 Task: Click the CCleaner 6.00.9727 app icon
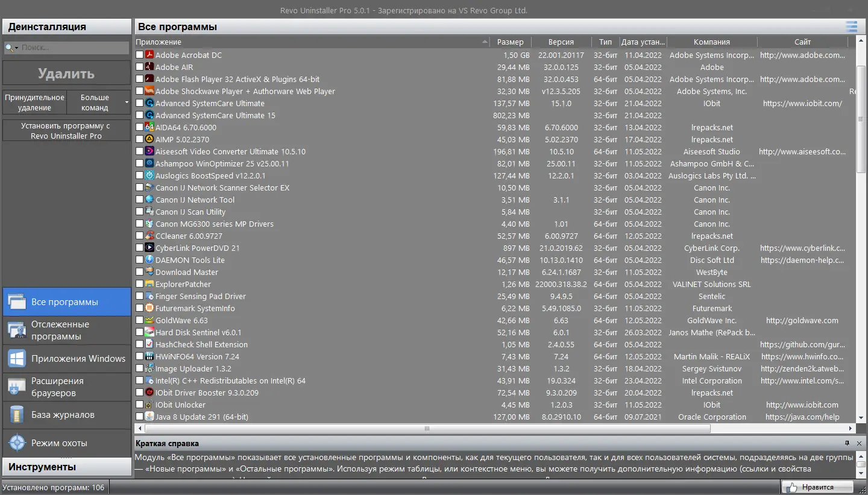149,236
